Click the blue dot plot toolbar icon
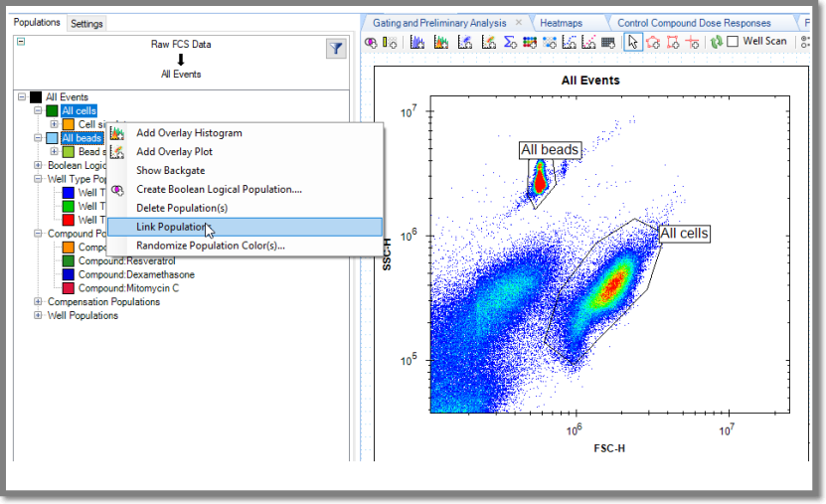This screenshot has height=504, width=826. click(x=464, y=42)
